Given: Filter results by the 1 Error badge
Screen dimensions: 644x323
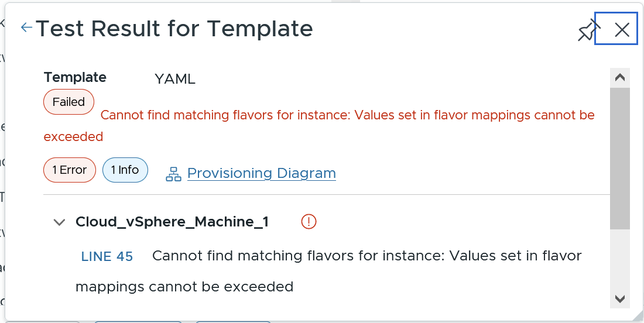Looking at the screenshot, I should click(69, 170).
